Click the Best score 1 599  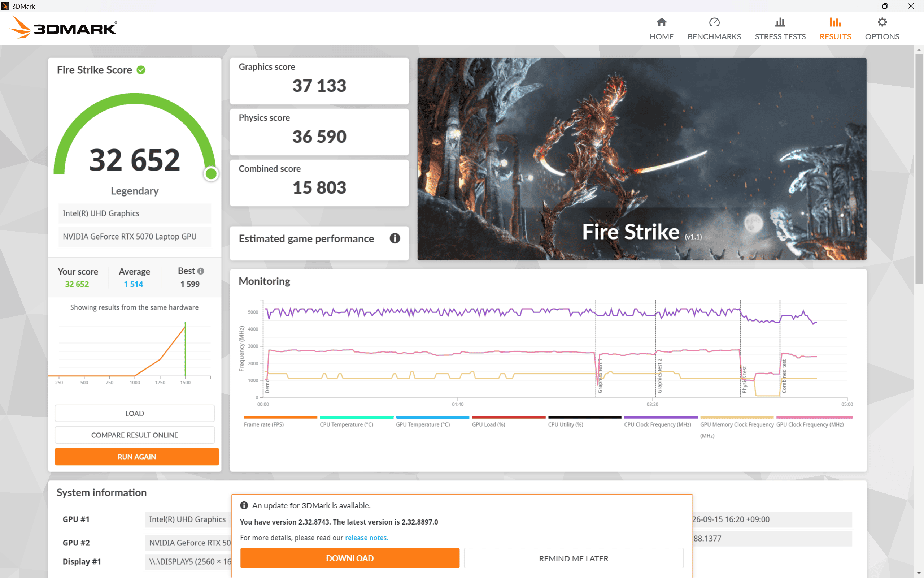[190, 284]
